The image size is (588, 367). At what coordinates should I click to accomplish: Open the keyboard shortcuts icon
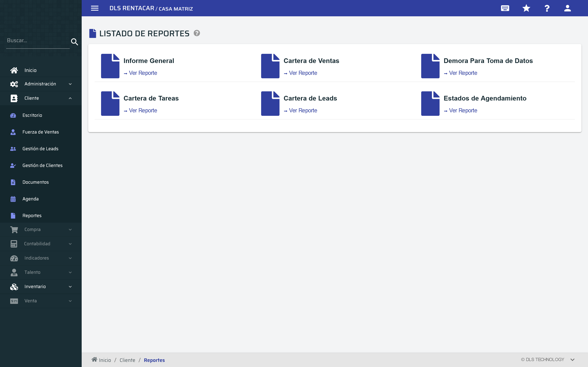point(505,8)
